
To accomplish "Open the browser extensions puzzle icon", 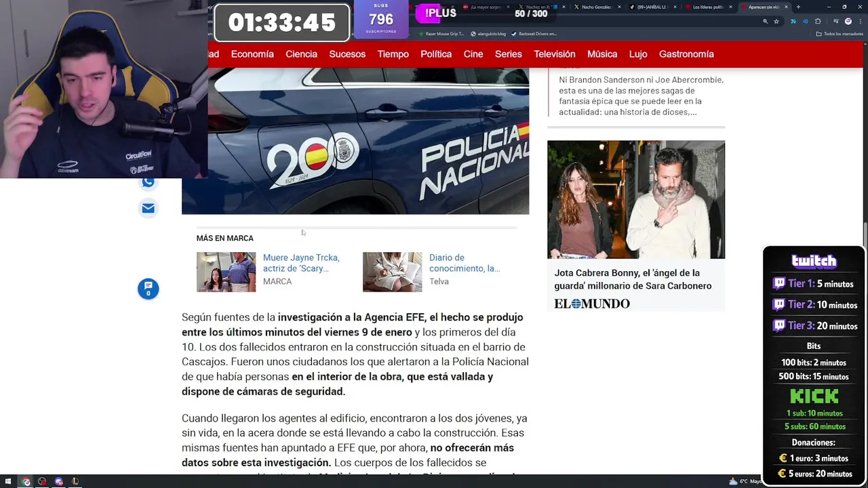I will pos(818,21).
